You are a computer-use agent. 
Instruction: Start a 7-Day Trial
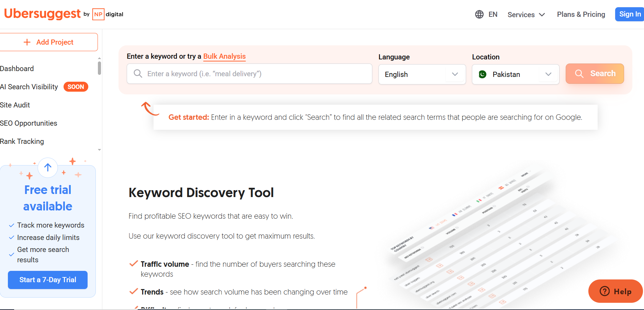coord(48,280)
